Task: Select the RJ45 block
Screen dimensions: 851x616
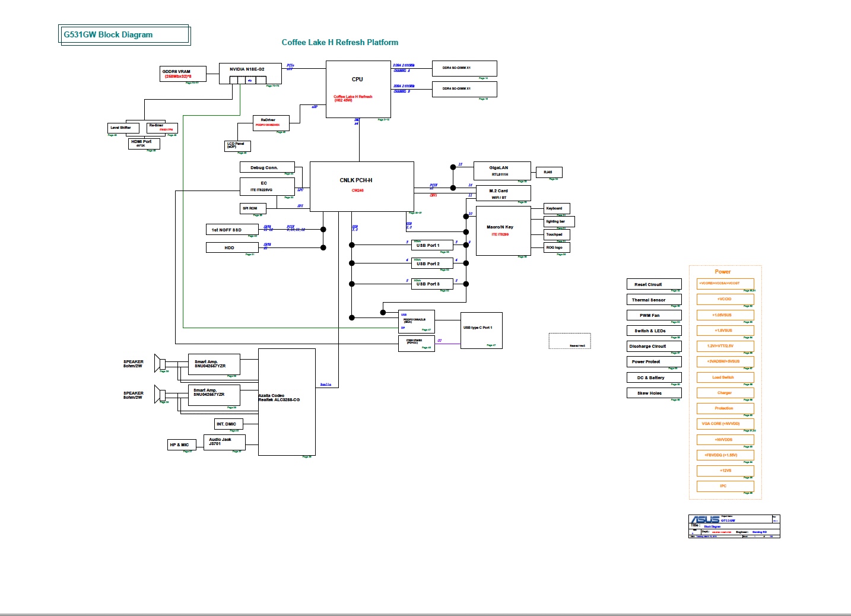Action: 549,172
